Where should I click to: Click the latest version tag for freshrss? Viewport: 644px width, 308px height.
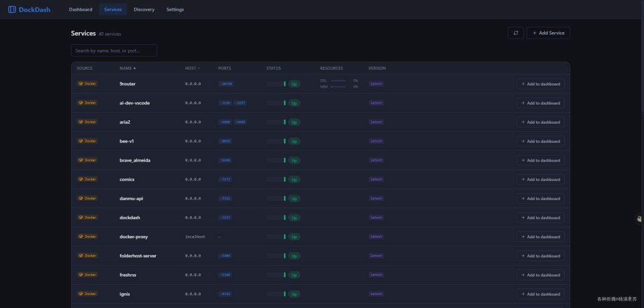click(x=376, y=275)
